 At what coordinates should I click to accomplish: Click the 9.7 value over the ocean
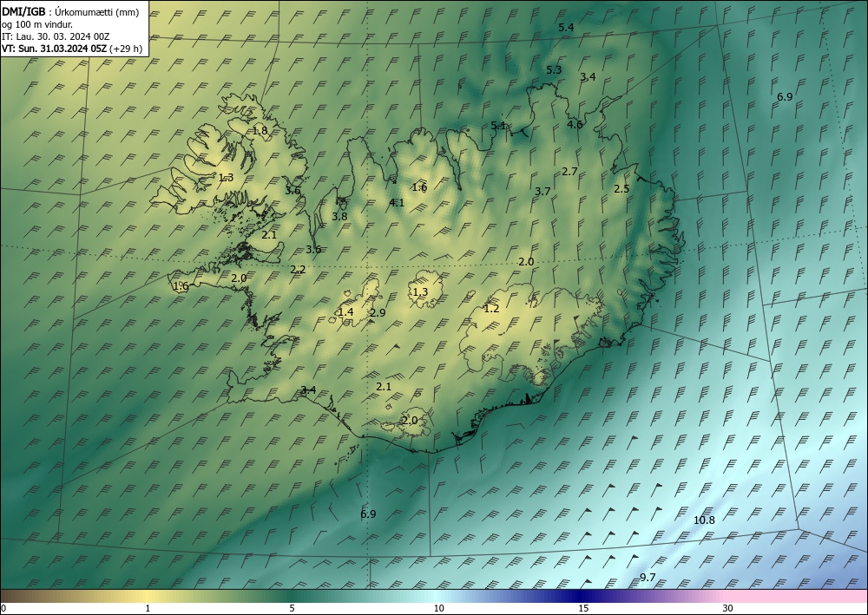[648, 578]
